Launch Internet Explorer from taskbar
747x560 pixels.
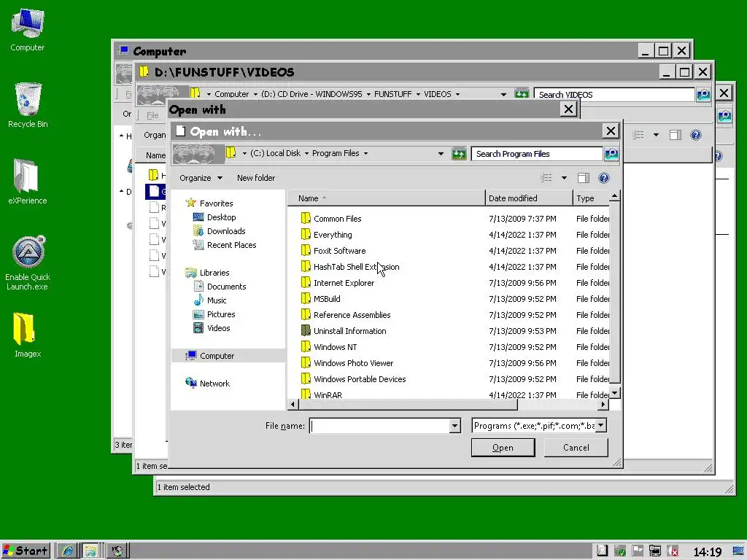point(68,551)
